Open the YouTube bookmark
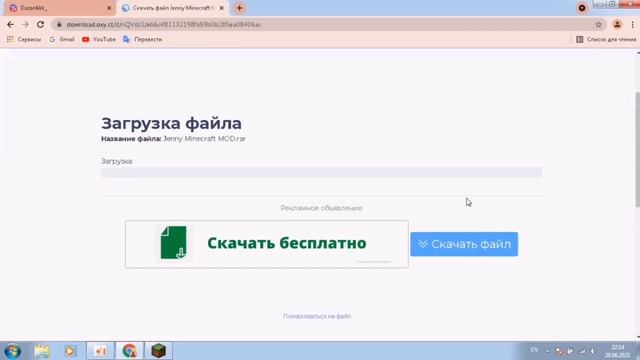The image size is (640, 360). coord(99,40)
